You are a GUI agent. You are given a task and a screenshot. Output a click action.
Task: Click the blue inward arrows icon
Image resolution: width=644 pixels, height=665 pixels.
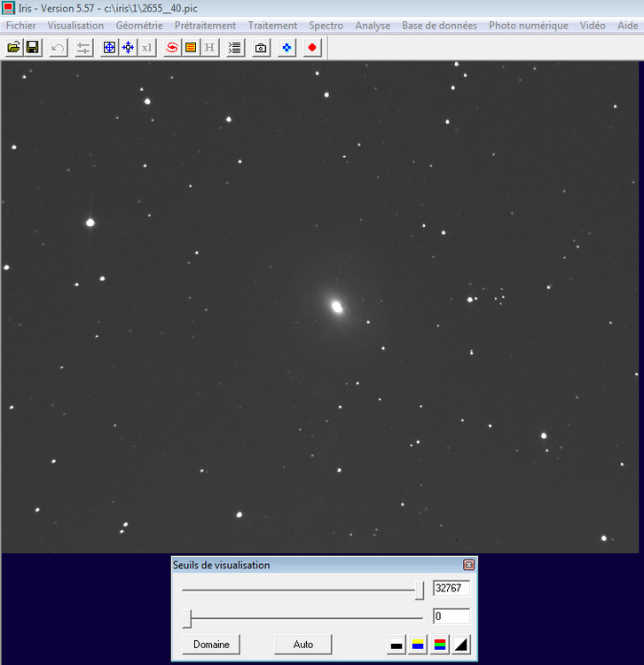click(128, 48)
